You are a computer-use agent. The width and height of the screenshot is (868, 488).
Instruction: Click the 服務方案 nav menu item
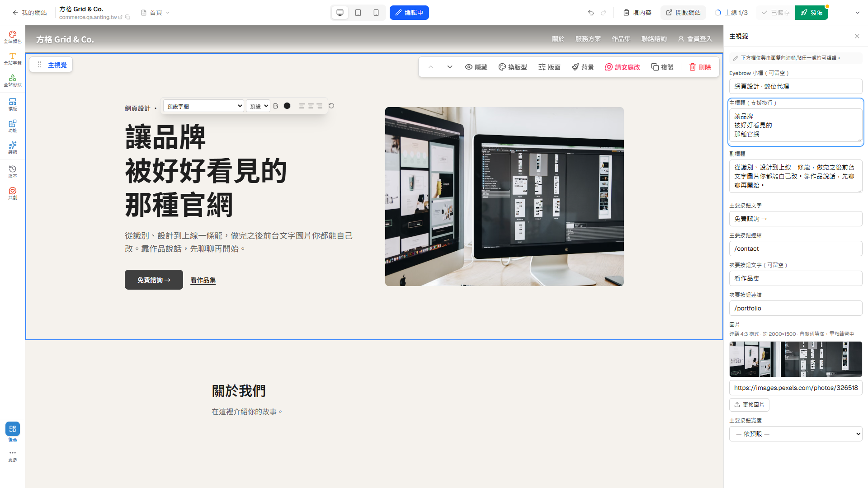click(588, 39)
